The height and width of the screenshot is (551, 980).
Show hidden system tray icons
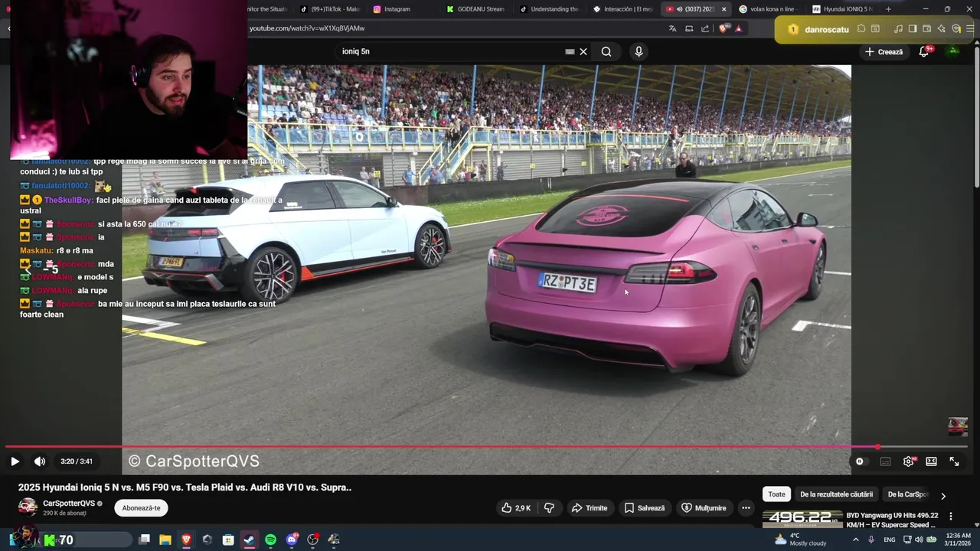pos(856,540)
